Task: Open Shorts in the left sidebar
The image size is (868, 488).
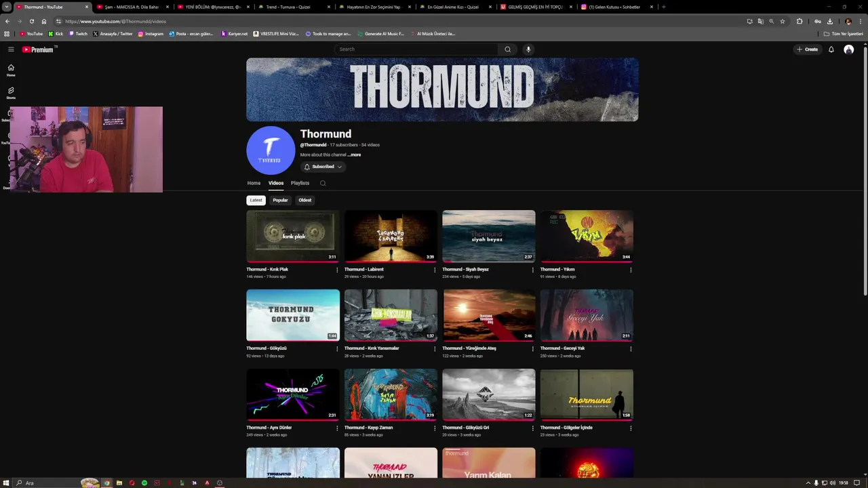Action: [x=11, y=93]
